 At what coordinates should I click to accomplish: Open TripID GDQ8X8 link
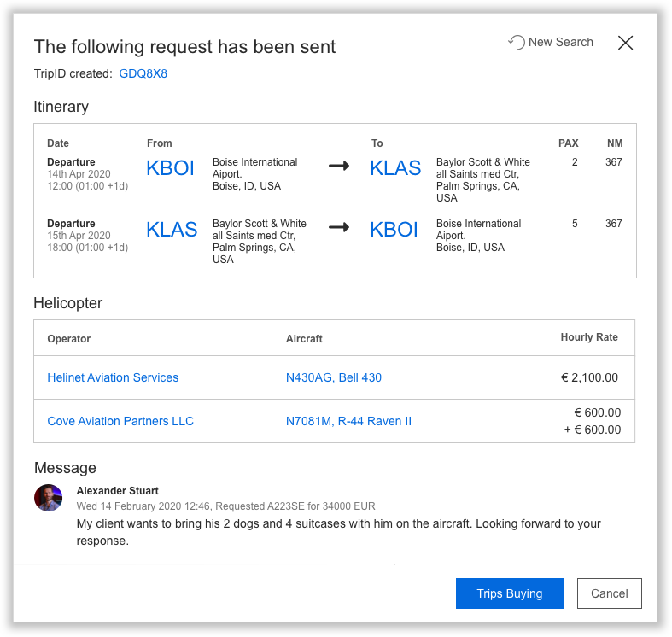pyautogui.click(x=143, y=73)
